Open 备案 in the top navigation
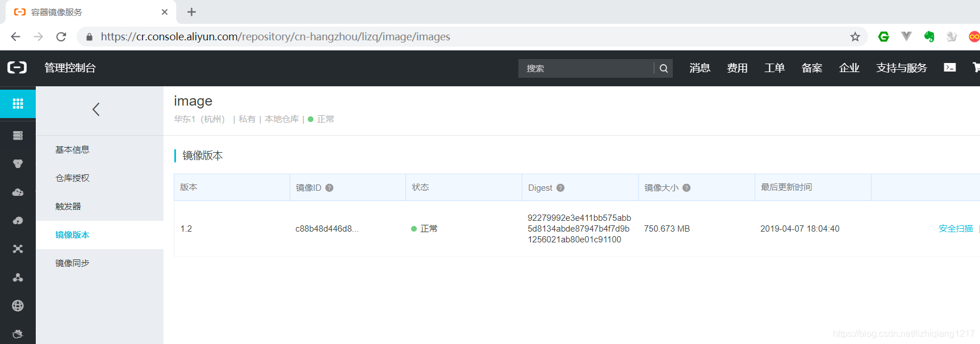The width and height of the screenshot is (980, 344). pos(812,68)
